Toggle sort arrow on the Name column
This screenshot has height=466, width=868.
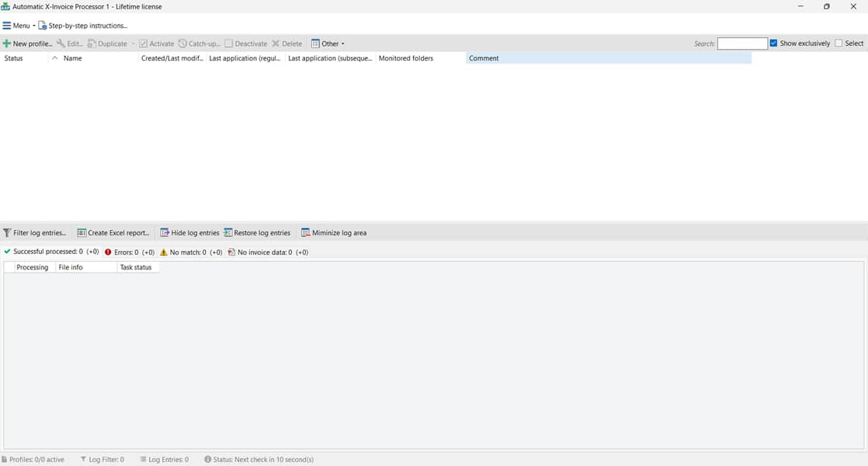coord(55,58)
